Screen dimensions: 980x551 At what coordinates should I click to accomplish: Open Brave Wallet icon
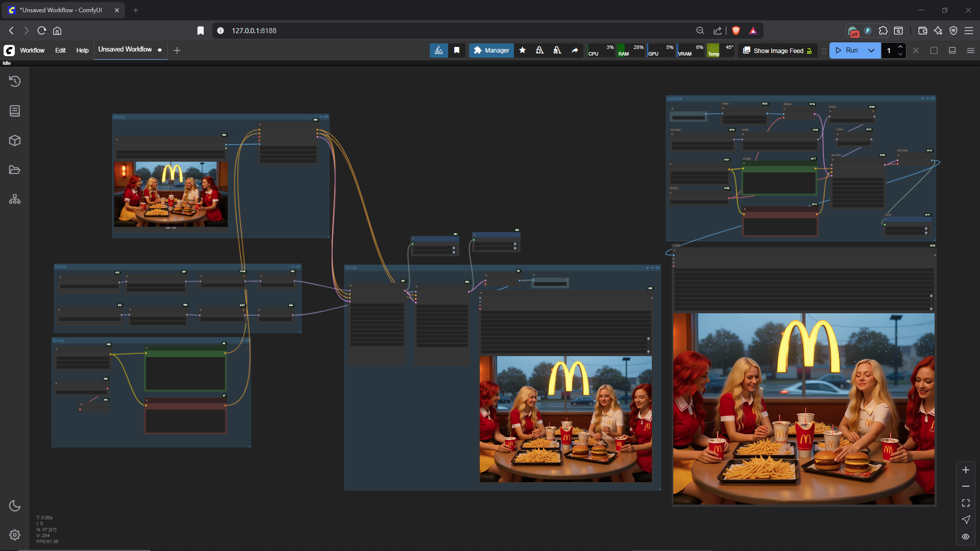922,31
